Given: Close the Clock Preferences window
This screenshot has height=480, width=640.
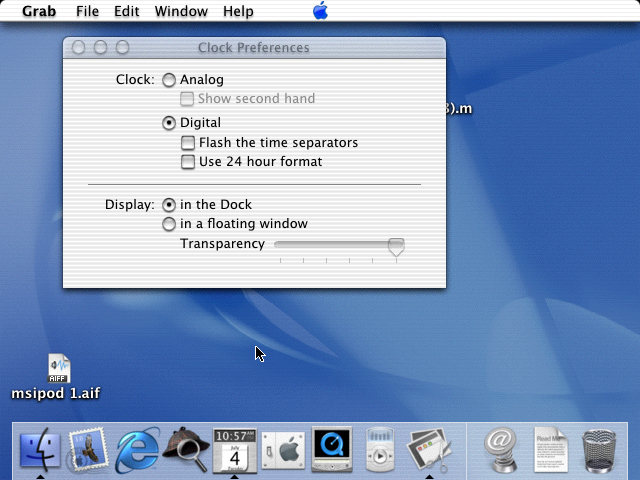Looking at the screenshot, I should pos(78,47).
